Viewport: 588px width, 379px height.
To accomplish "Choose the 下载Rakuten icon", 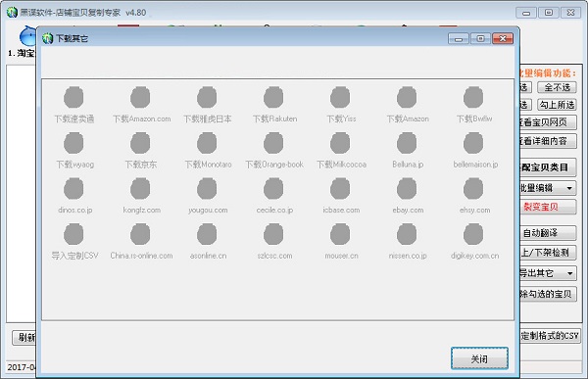I will (x=273, y=98).
